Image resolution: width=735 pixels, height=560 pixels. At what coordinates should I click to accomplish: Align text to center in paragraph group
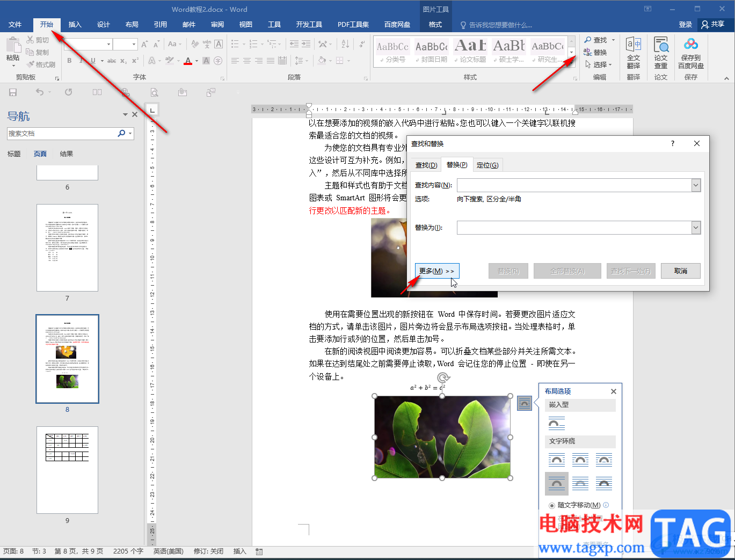[x=247, y=61]
